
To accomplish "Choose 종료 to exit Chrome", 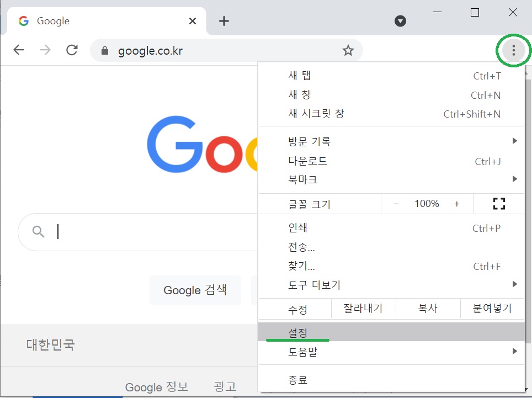I will point(391,380).
